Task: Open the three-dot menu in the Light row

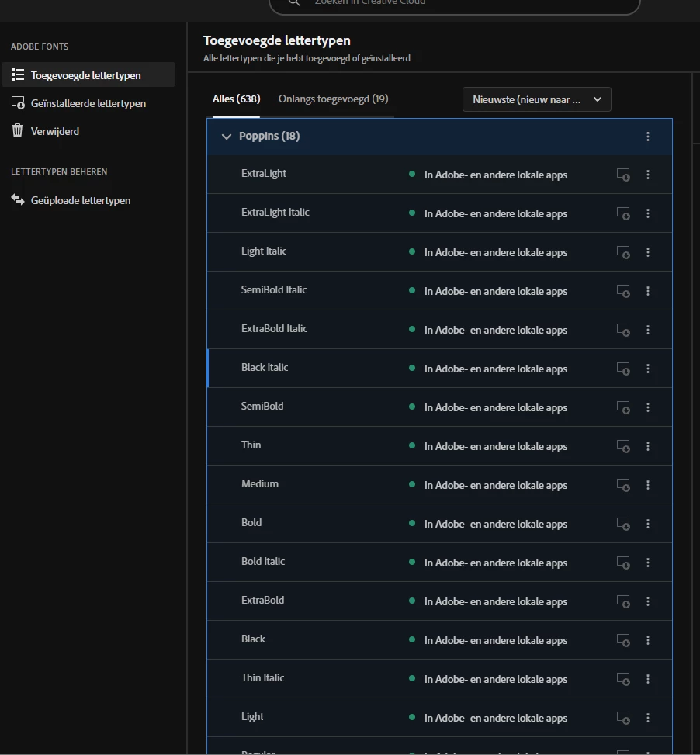Action: (x=647, y=718)
